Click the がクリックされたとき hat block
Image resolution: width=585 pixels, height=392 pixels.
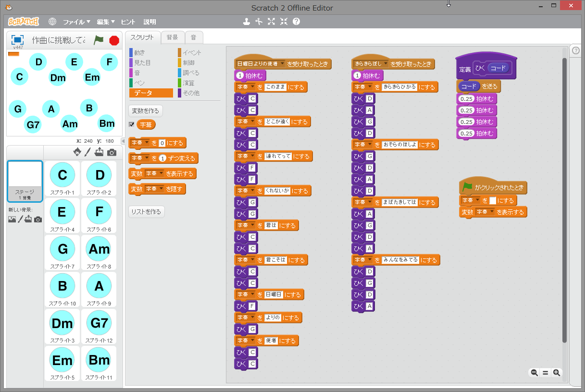494,187
